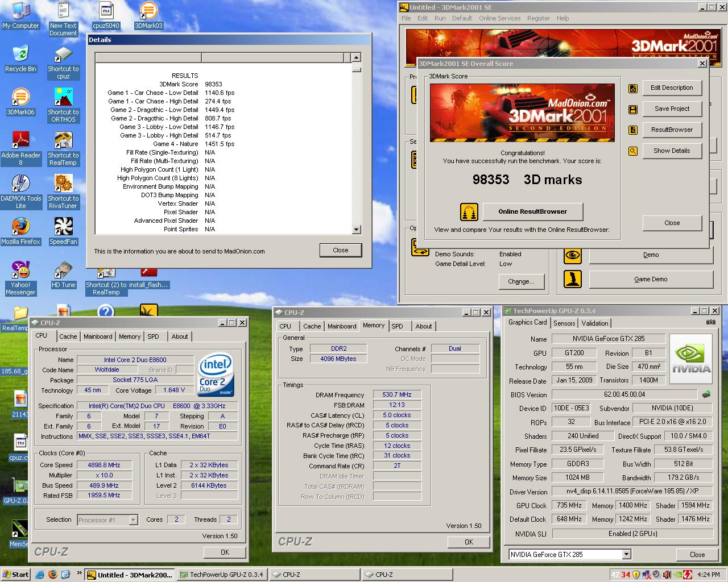Switch to Sensors tab in GPU-Z
This screenshot has width=728, height=582.
click(x=564, y=323)
